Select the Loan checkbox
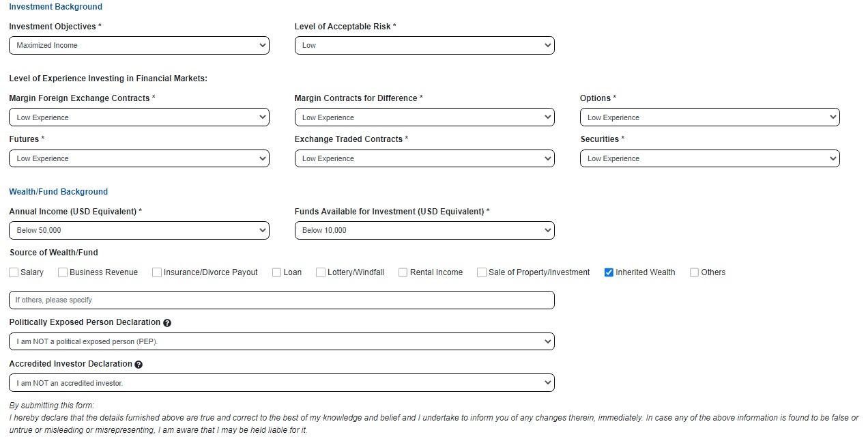Screen dimensions: 868x439 (276, 272)
